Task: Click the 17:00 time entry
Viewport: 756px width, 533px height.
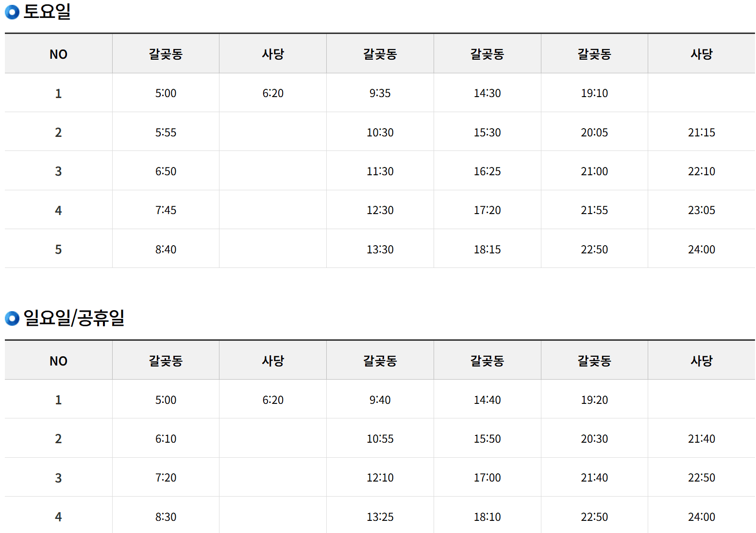Action: (487, 478)
